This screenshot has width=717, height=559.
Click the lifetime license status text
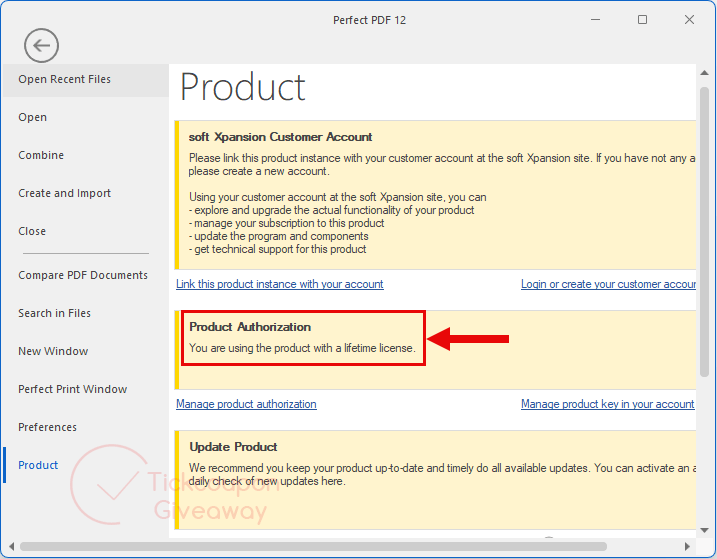pyautogui.click(x=302, y=348)
